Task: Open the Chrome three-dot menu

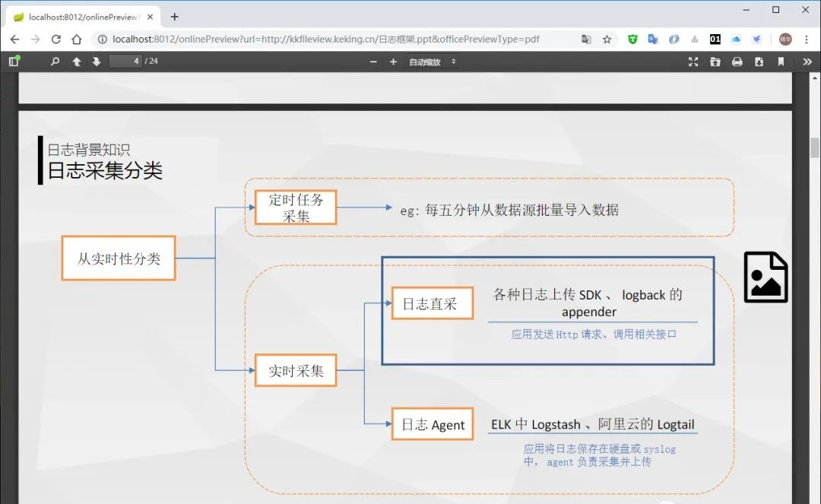Action: 807,40
